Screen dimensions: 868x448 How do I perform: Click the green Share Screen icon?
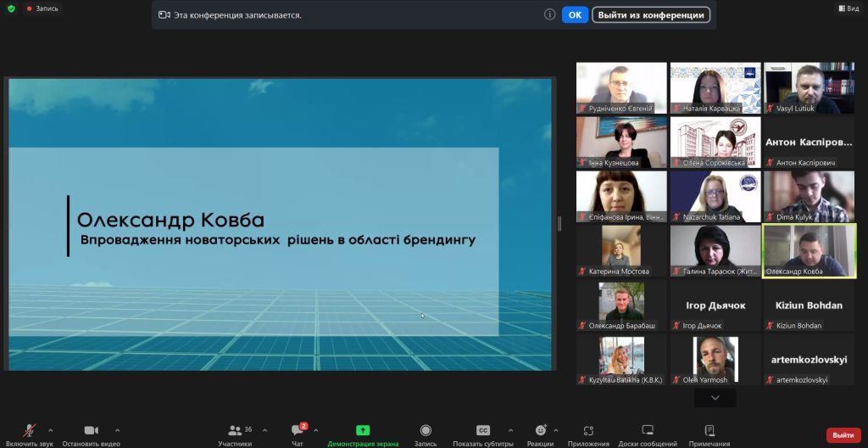[363, 430]
